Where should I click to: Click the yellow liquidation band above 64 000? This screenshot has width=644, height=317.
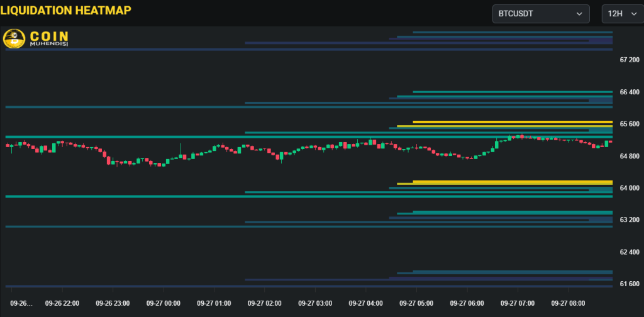512,182
